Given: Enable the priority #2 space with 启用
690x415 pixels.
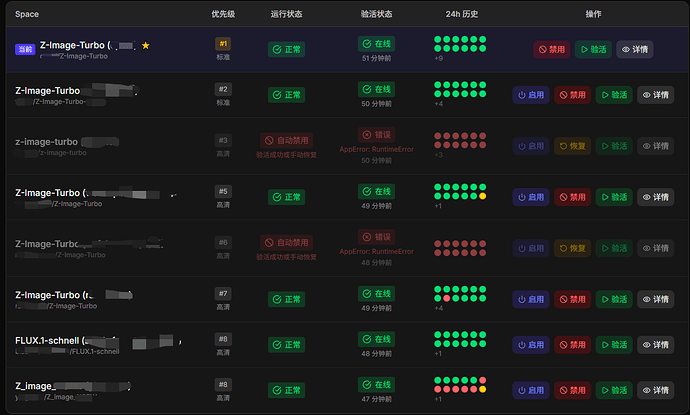Looking at the screenshot, I should (531, 95).
